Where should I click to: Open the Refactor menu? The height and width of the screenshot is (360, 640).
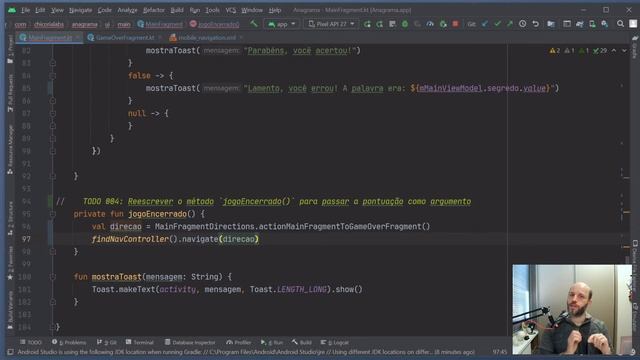click(154, 10)
